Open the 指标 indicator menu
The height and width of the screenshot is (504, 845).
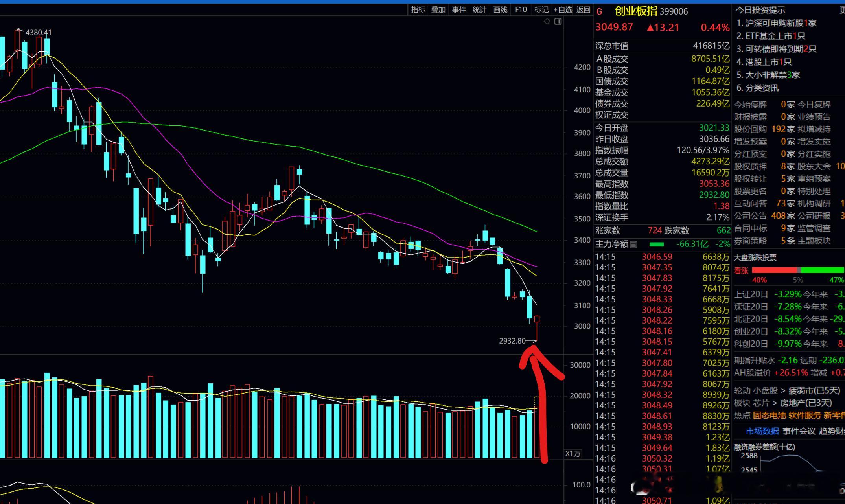pyautogui.click(x=418, y=10)
